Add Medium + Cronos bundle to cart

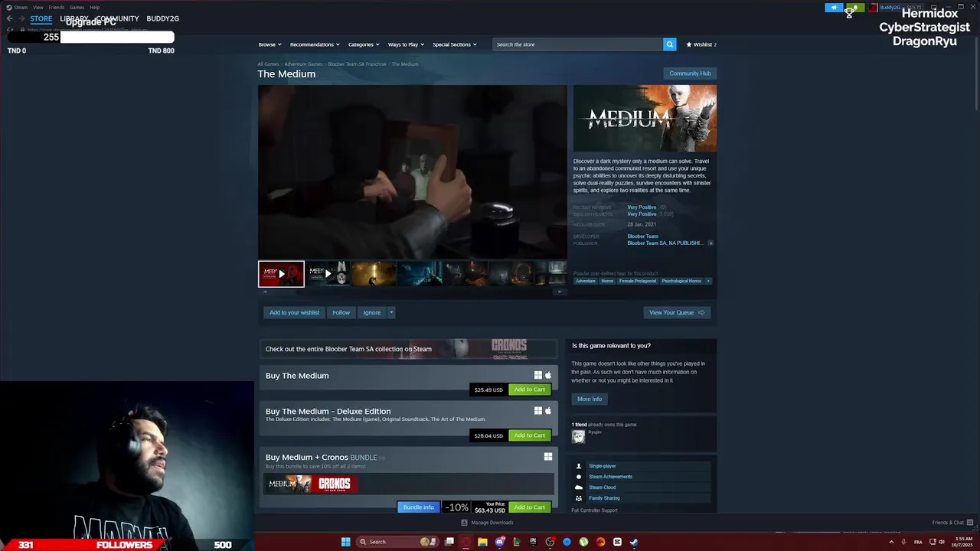tap(529, 507)
